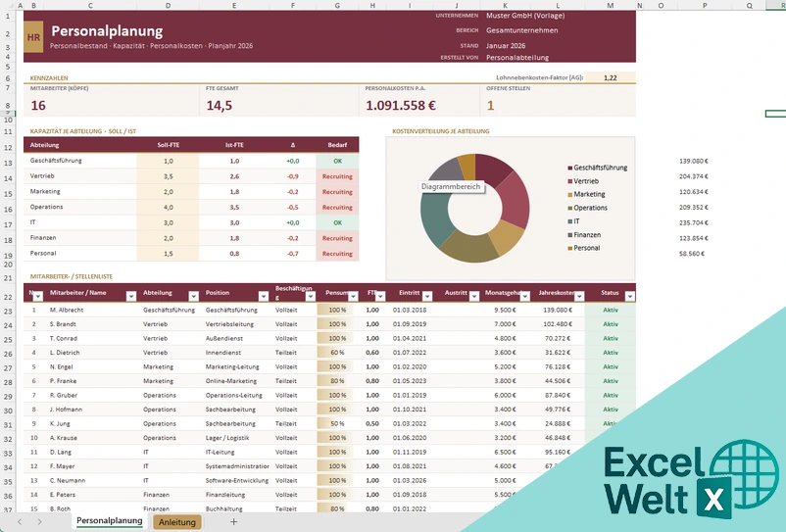Select the employee name R. Gruber

[64, 395]
